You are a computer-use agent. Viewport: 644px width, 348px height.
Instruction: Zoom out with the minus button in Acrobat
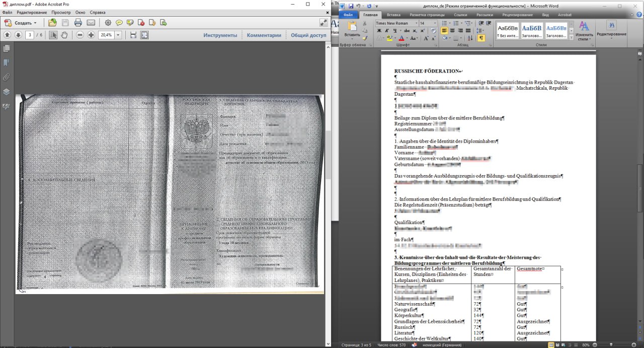click(80, 35)
